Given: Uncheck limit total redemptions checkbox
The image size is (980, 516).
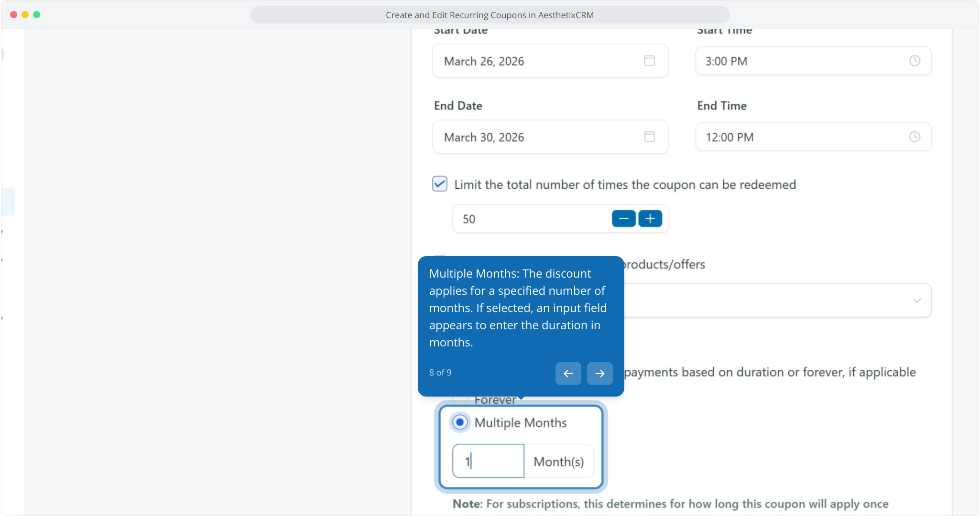Looking at the screenshot, I should [440, 184].
